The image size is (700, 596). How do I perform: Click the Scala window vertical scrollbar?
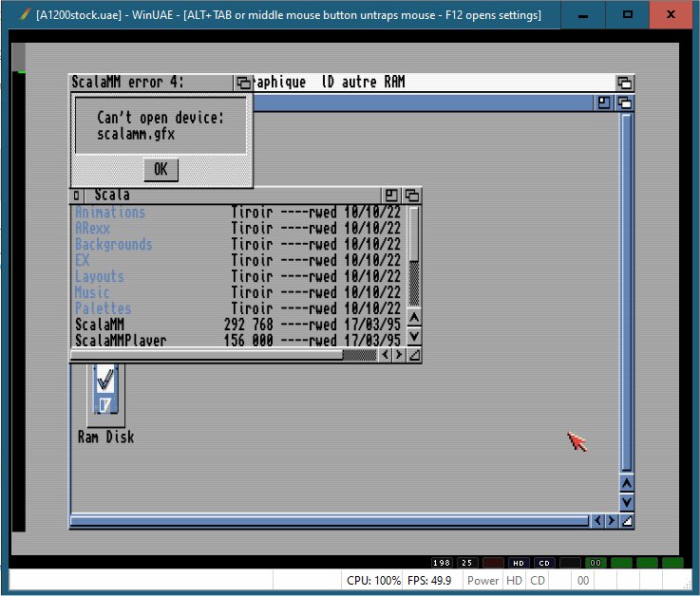[414, 256]
